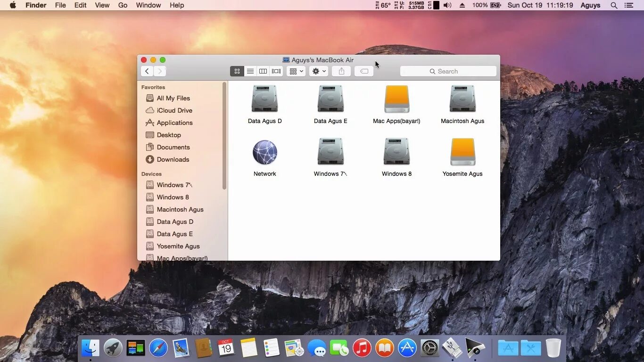Screen dimensions: 644x362
Task: Open Contacts from the Dock
Action: pyautogui.click(x=204, y=348)
